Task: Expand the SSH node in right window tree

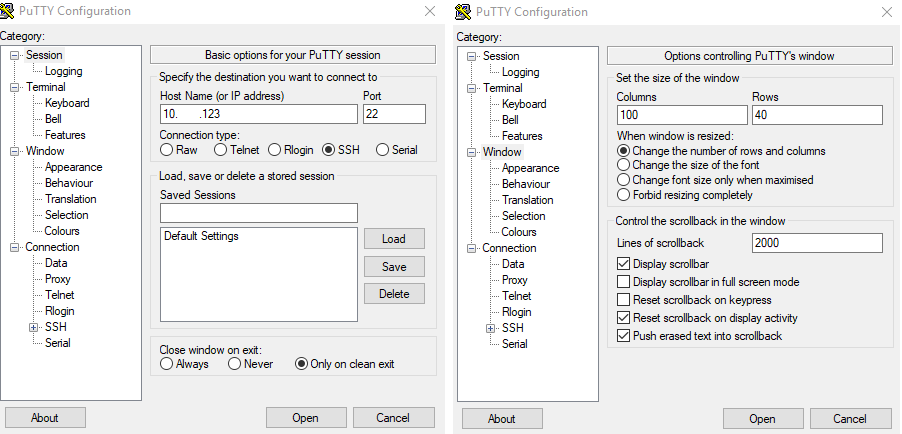Action: pos(490,328)
